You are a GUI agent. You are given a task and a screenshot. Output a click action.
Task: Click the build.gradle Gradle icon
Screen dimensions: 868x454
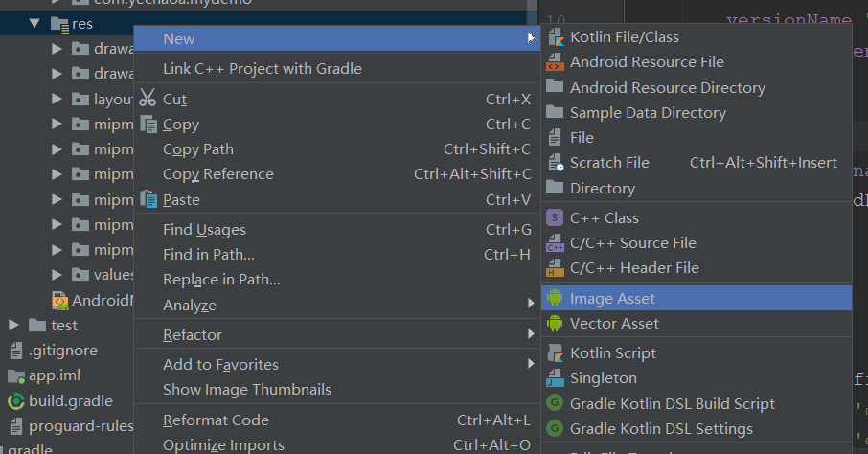point(15,401)
